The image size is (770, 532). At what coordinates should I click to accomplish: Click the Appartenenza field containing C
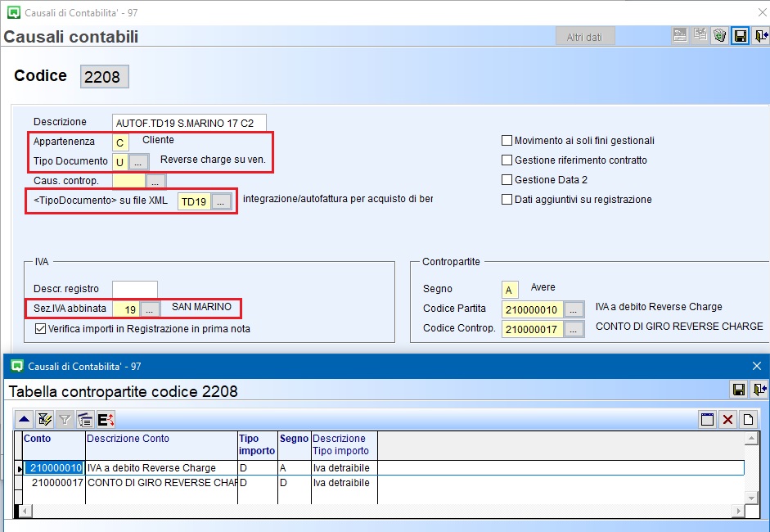(120, 142)
